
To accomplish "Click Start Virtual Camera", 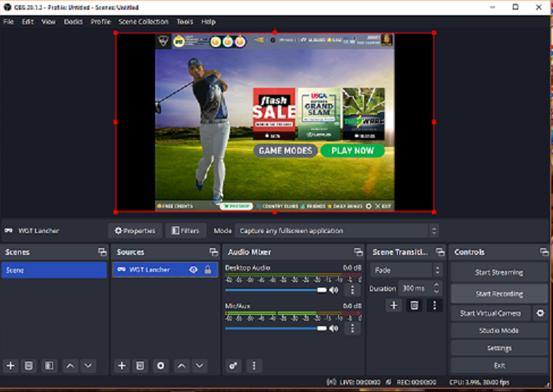I will click(490, 313).
